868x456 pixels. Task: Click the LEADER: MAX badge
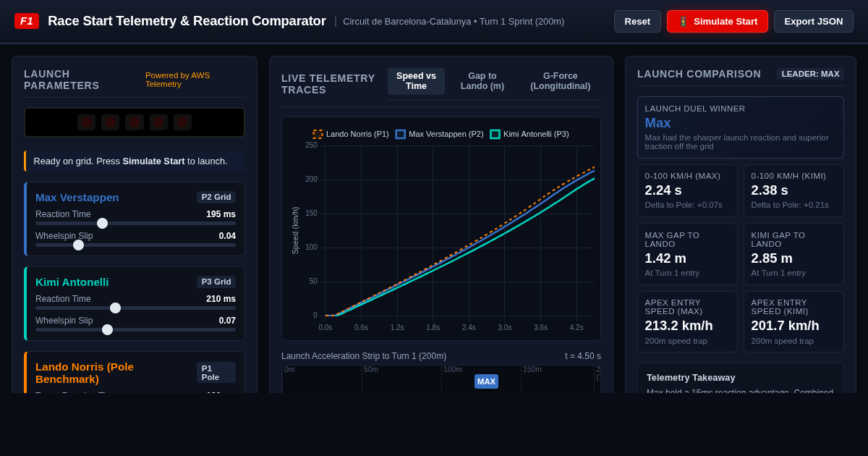[810, 74]
